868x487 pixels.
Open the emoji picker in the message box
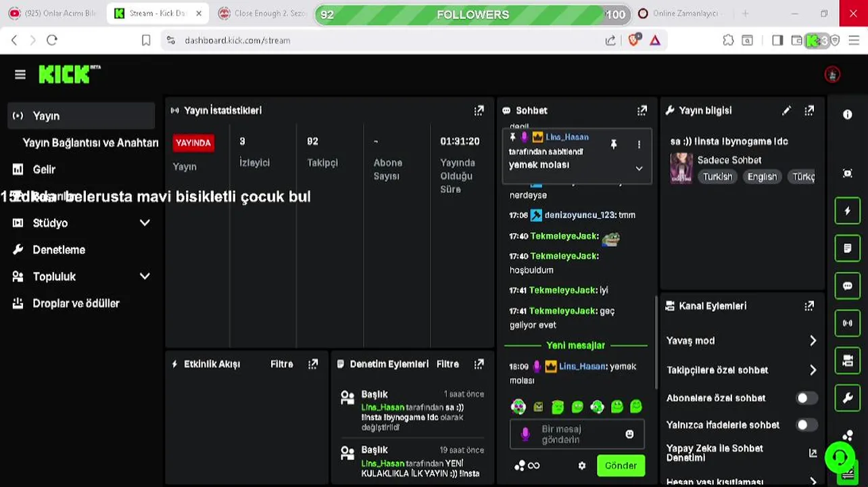tap(629, 434)
